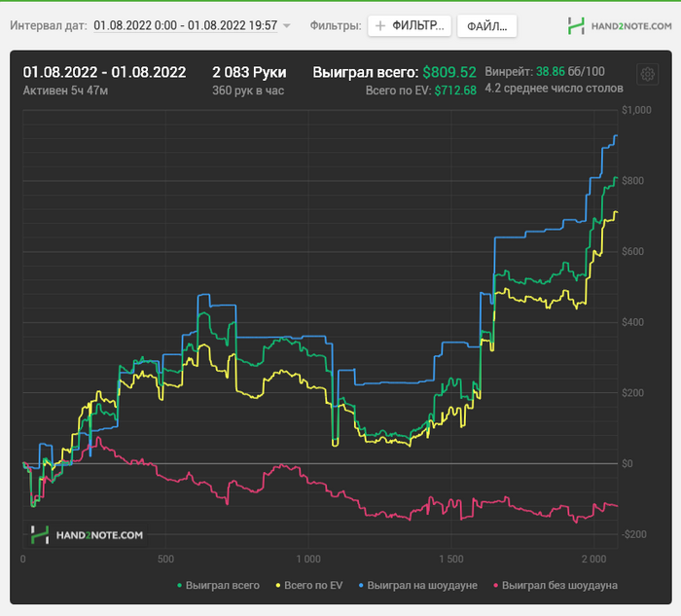The height and width of the screenshot is (616, 681).
Task: Click the plus icon in the filter button
Action: click(380, 26)
